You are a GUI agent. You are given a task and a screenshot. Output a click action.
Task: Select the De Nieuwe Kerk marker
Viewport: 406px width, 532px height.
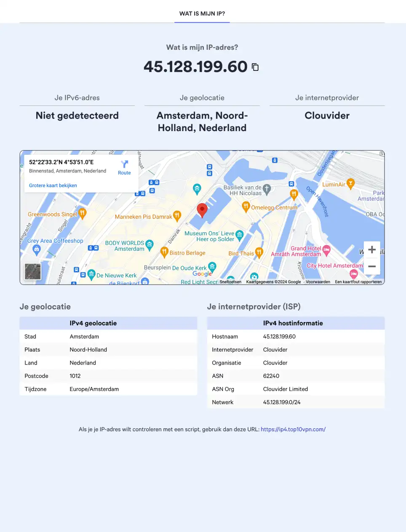tap(91, 275)
